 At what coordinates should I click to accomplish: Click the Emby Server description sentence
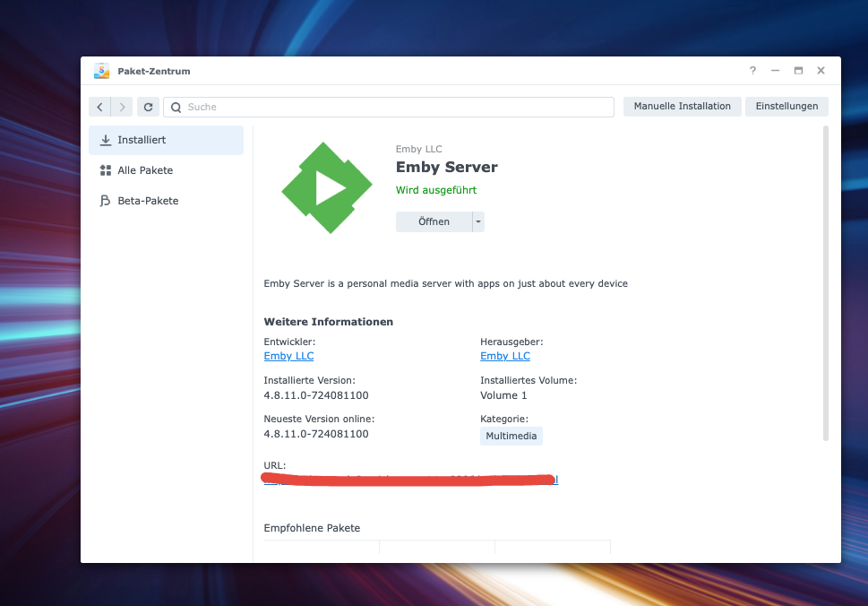(x=445, y=283)
